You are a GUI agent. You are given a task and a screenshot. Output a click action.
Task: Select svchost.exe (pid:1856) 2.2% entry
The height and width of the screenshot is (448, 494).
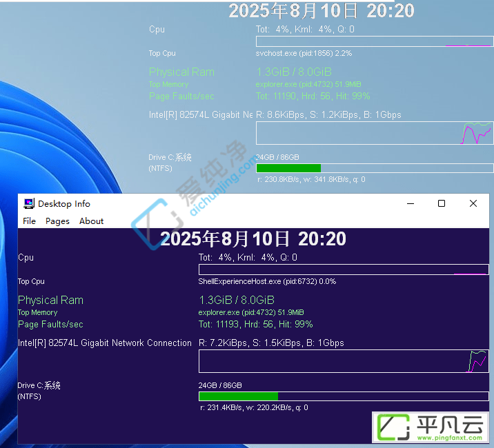pos(304,53)
